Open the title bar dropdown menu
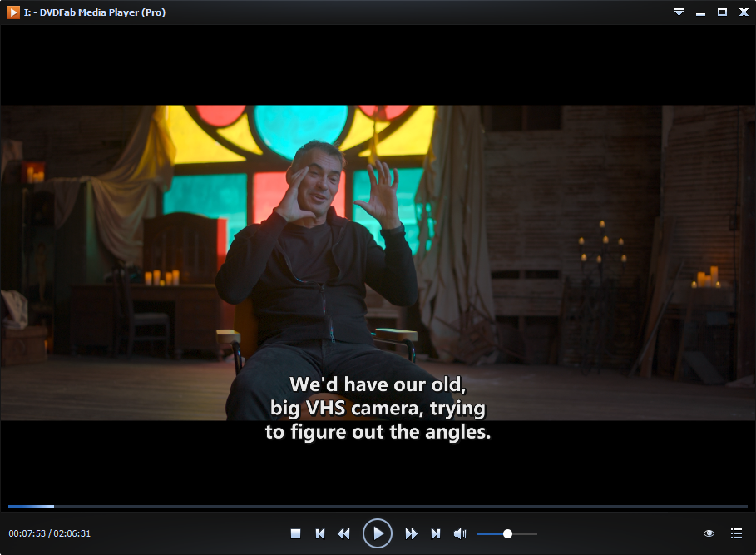The image size is (756, 555). 679,12
